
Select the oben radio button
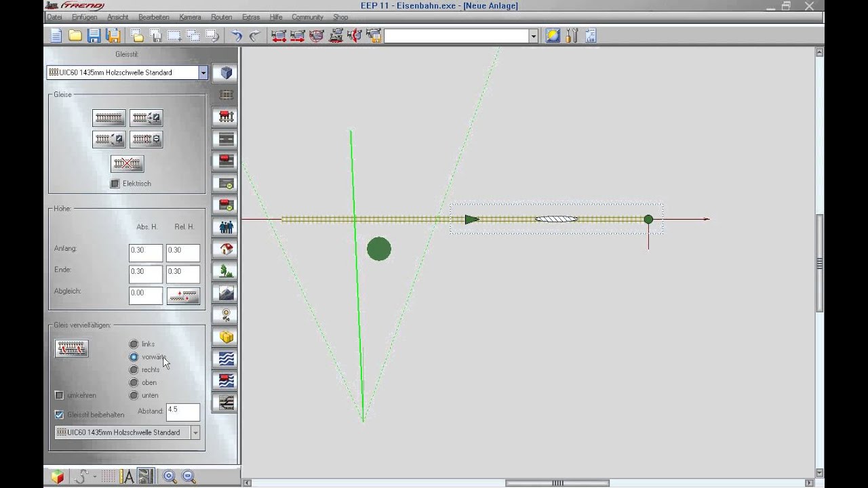(134, 382)
